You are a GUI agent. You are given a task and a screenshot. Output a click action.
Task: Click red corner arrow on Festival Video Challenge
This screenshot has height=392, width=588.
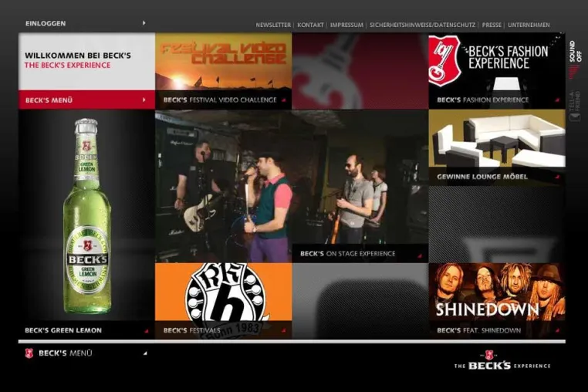[x=284, y=100]
